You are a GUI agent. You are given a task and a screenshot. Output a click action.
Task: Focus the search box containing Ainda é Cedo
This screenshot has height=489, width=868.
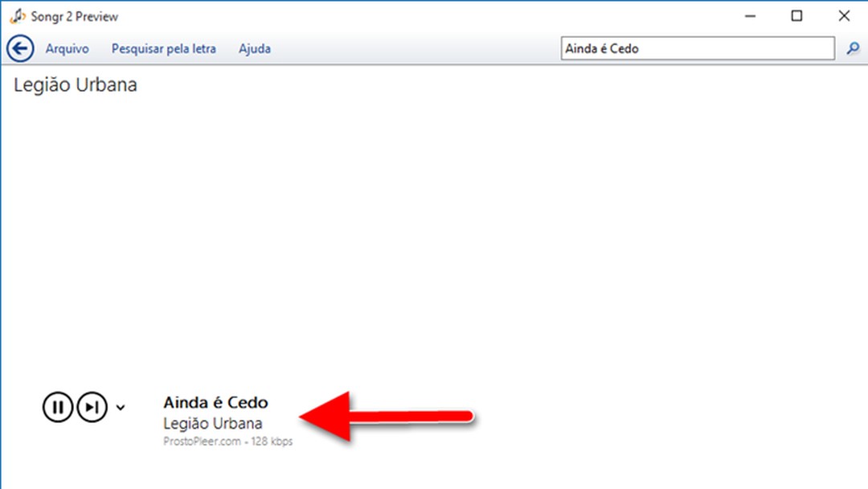(x=697, y=49)
